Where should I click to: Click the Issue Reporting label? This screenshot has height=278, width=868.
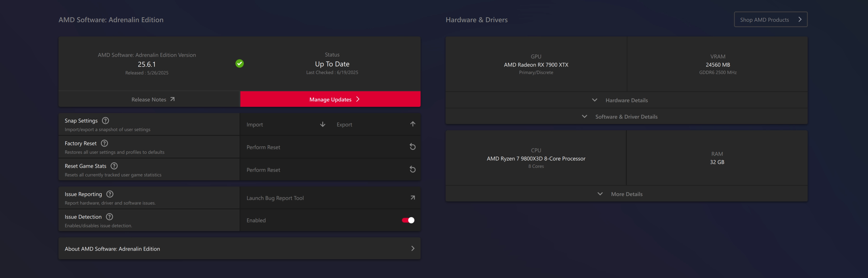tap(83, 194)
